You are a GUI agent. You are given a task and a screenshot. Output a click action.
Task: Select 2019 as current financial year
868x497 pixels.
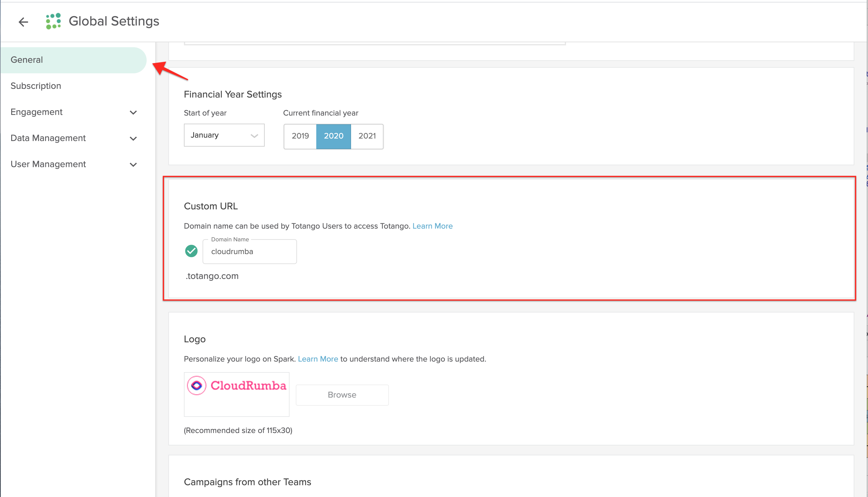[x=300, y=136]
